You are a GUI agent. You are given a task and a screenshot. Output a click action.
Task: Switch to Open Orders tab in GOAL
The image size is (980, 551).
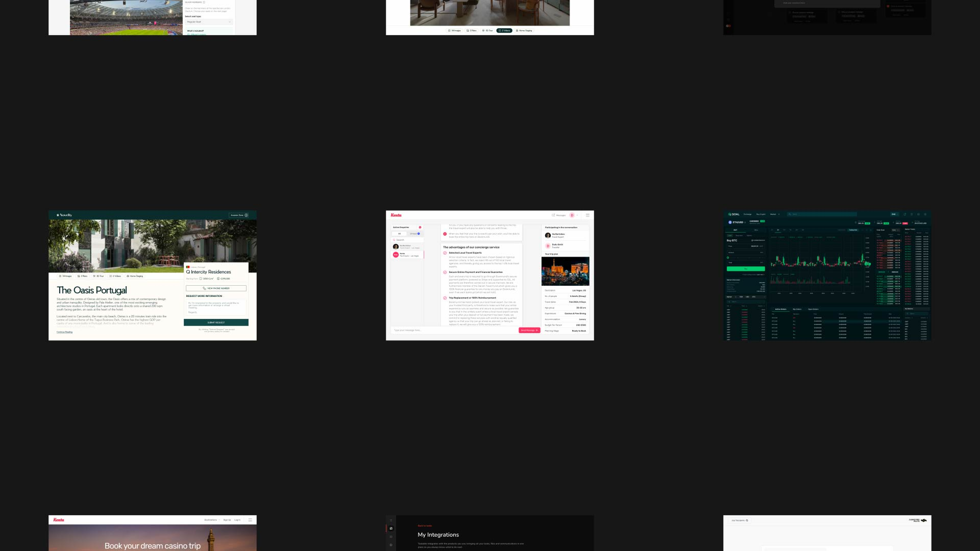coord(813,309)
